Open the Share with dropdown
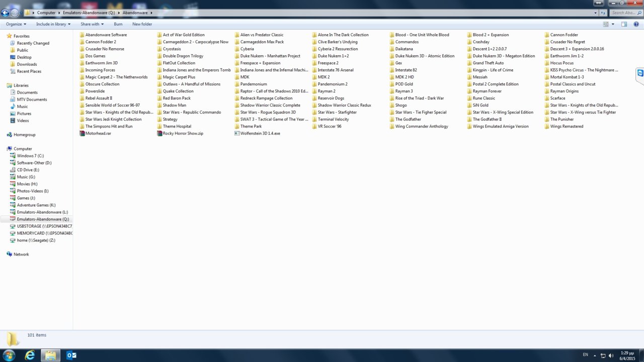644x362 pixels. 92,24
